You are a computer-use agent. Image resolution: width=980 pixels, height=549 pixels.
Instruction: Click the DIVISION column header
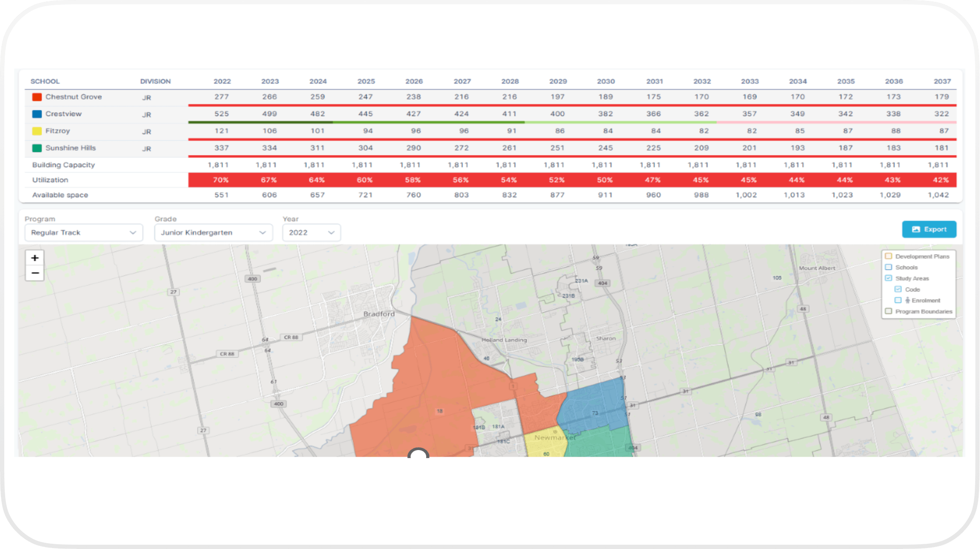click(156, 81)
